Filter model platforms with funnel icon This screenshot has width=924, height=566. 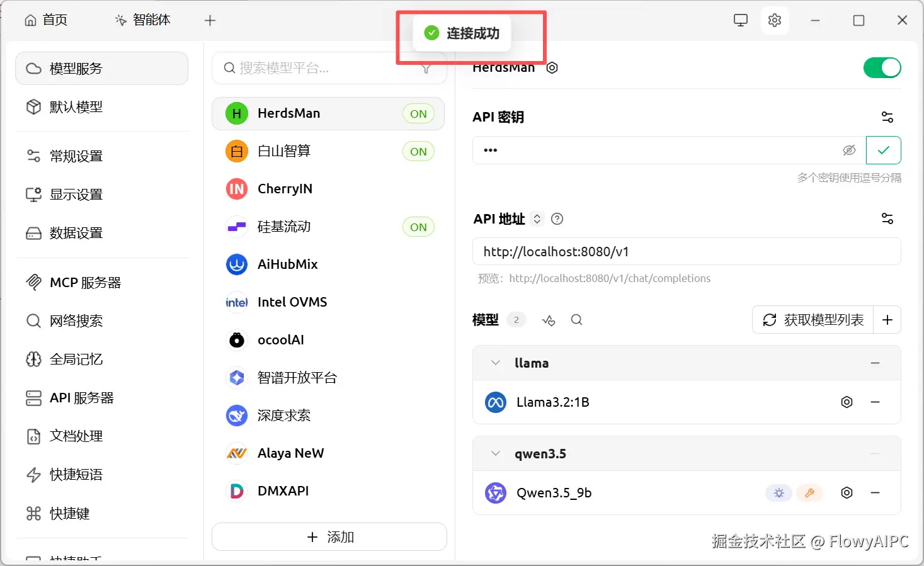tap(426, 69)
